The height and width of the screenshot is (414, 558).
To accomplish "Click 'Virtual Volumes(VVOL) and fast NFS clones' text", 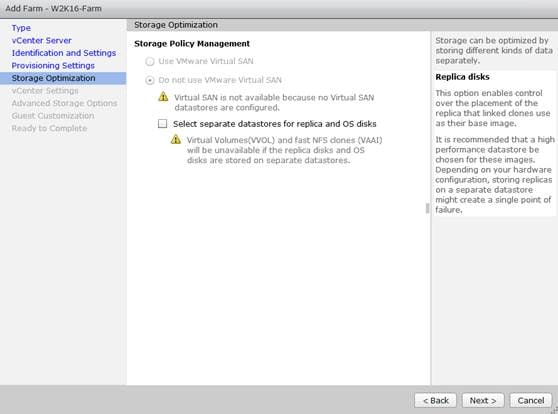I will point(284,150).
